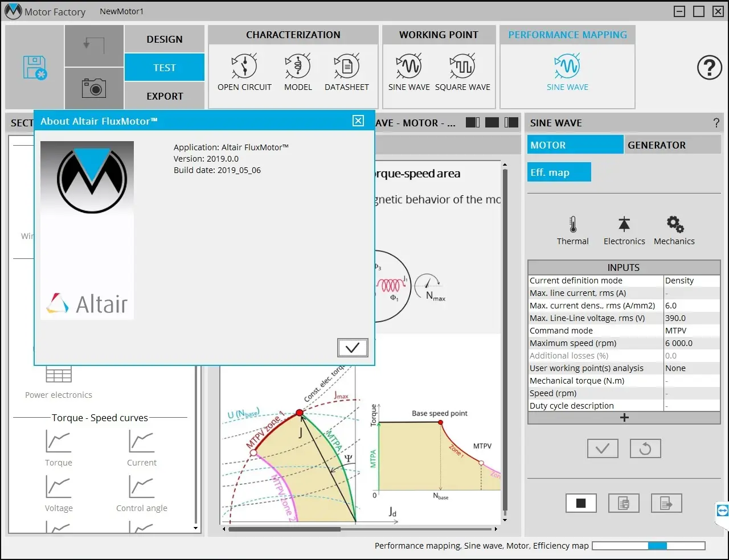Viewport: 729px width, 560px height.
Task: Close the About Altair FluxMotor dialog
Action: (x=358, y=121)
